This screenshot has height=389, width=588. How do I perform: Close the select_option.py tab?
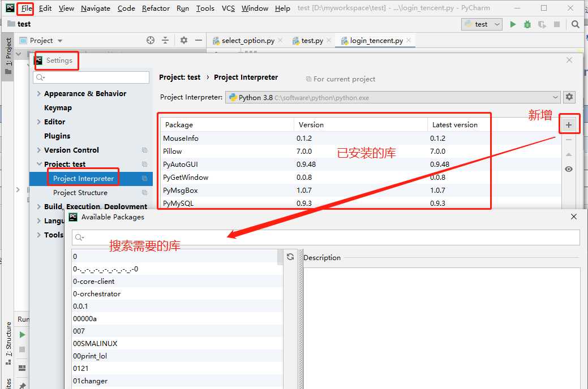click(x=280, y=40)
